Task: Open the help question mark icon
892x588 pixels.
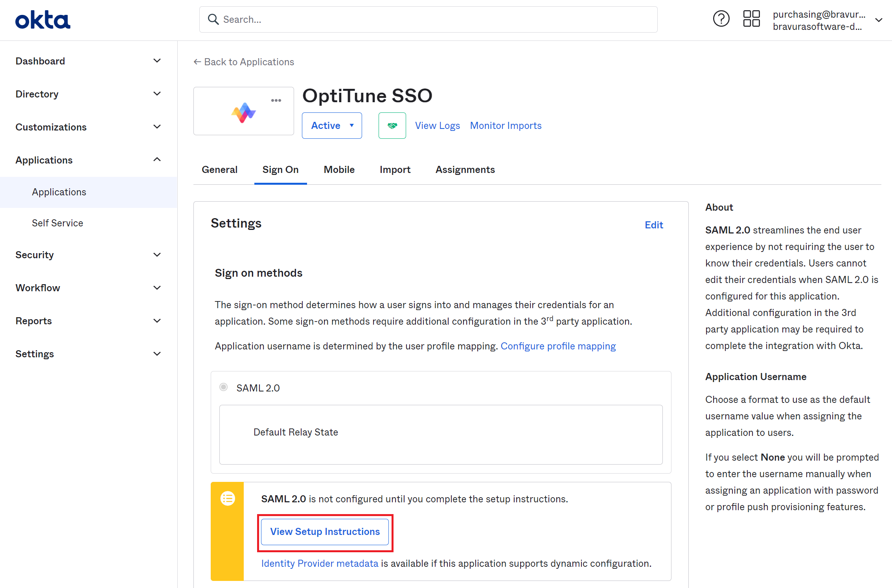Action: pos(721,19)
